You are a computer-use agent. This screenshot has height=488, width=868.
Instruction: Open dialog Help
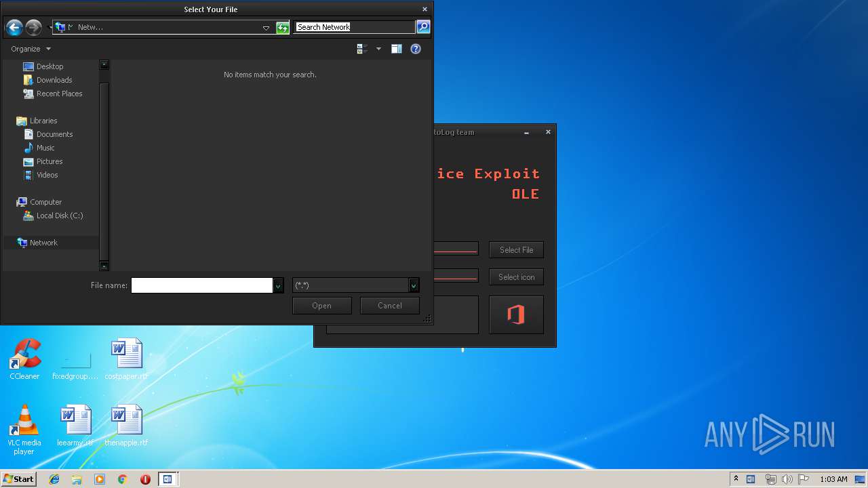point(416,49)
